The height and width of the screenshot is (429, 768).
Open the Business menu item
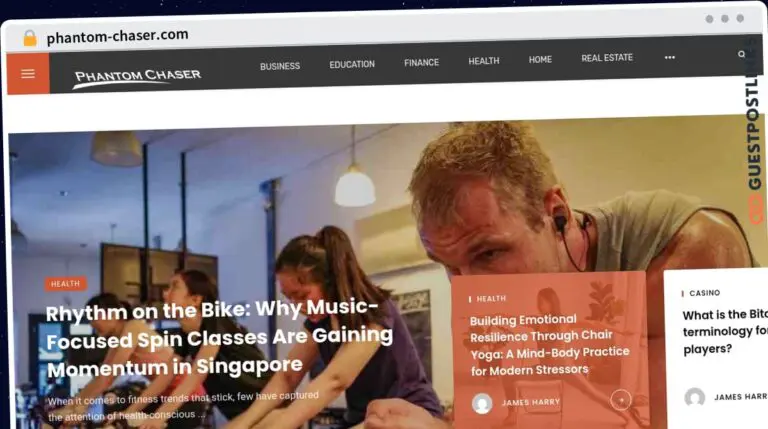[x=280, y=66]
